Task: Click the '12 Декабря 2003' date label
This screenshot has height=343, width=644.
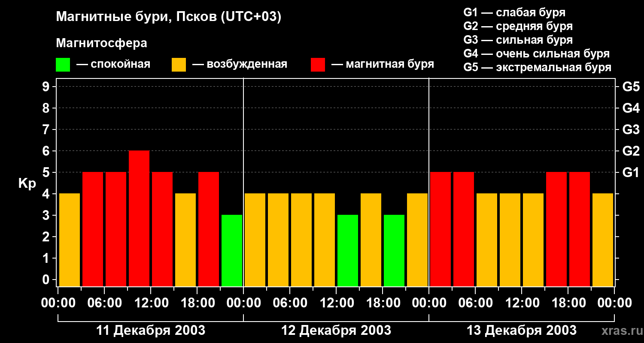Action: [x=336, y=331]
